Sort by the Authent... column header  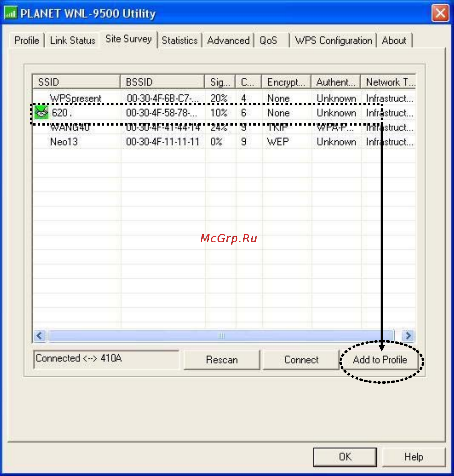336,82
